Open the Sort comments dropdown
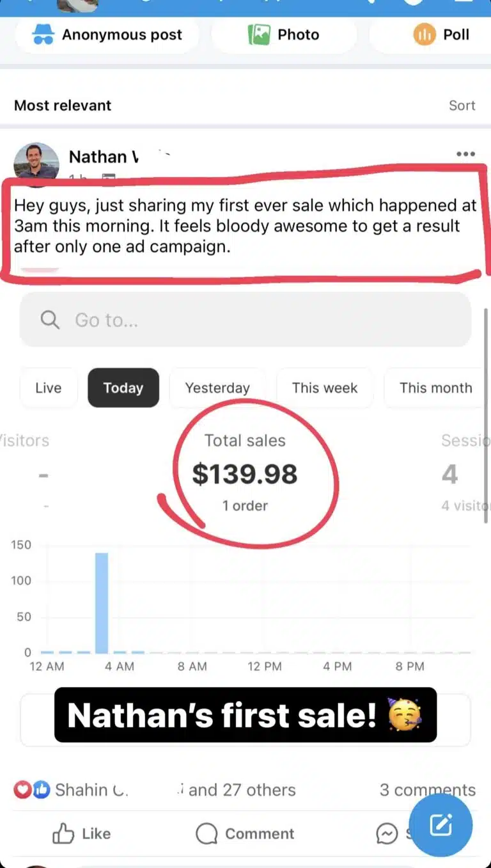The height and width of the screenshot is (868, 491). [462, 106]
